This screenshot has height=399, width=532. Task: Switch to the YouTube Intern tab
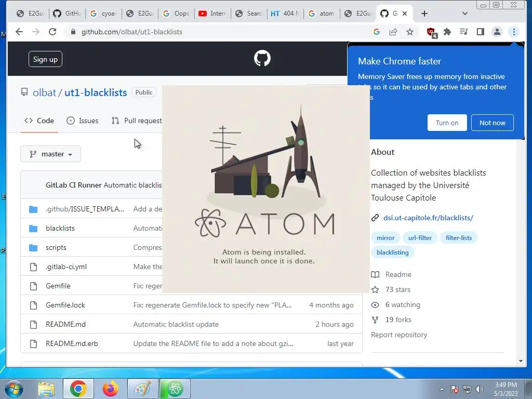pyautogui.click(x=212, y=14)
